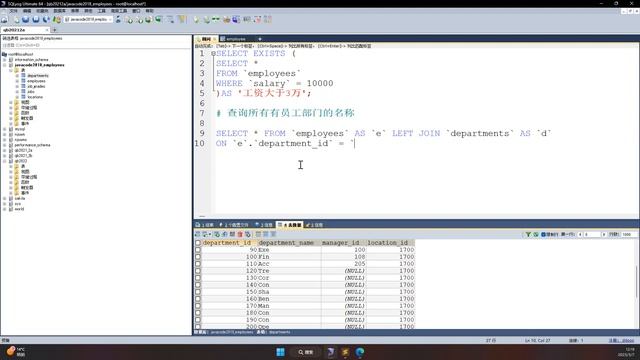Click the save changes icon in results toolbar
640x360 pixels.
pyautogui.click(x=232, y=234)
